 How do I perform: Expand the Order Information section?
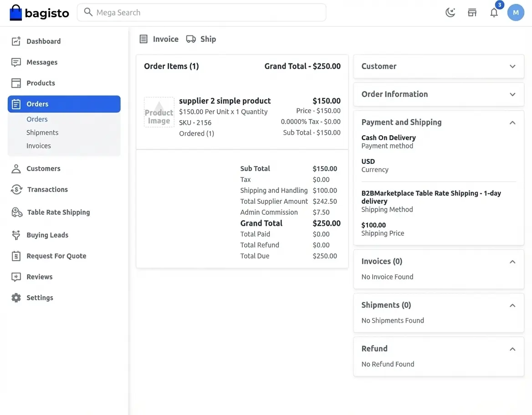(512, 95)
